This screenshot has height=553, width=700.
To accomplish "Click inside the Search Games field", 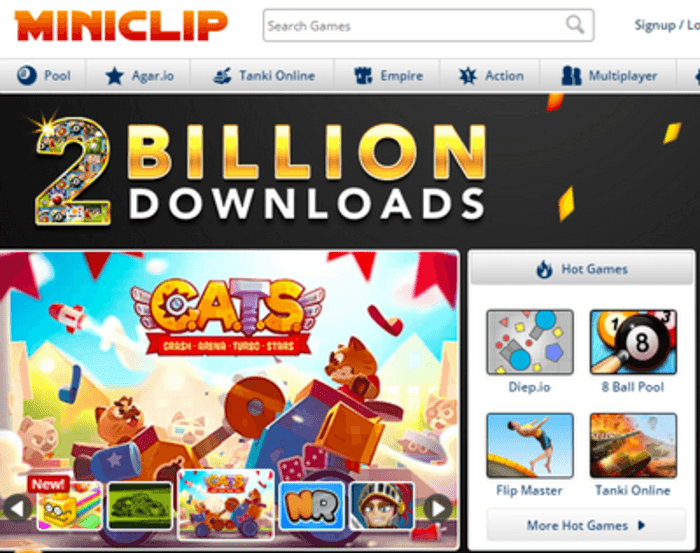I will [x=415, y=25].
